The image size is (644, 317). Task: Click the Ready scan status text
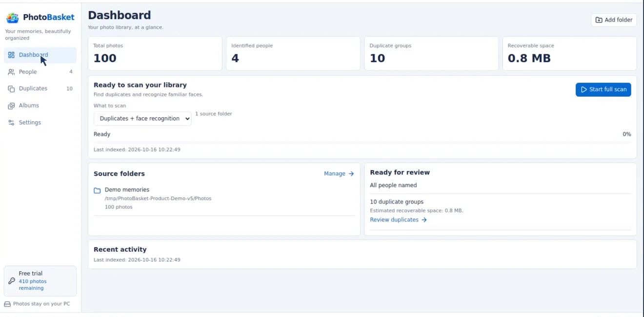102,134
